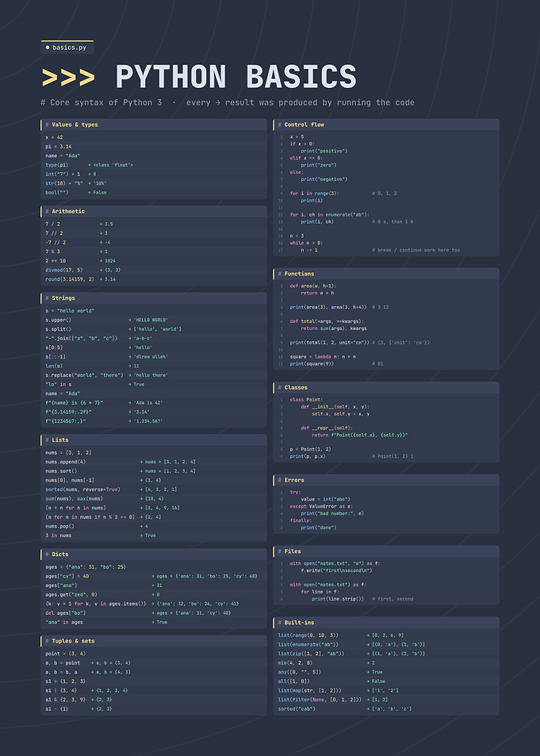Click the 's.split()' expression
This screenshot has width=540, height=756.
coord(59,329)
